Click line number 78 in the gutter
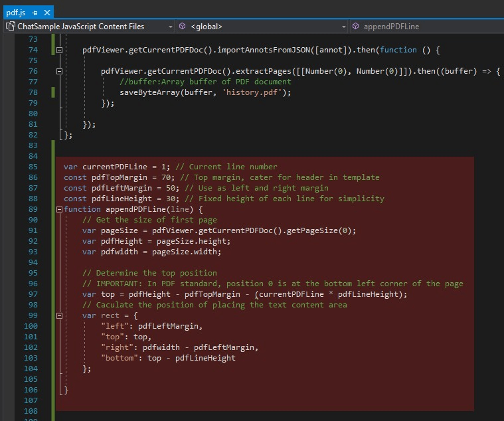Screen dimensions: 504x421 click(x=33, y=92)
